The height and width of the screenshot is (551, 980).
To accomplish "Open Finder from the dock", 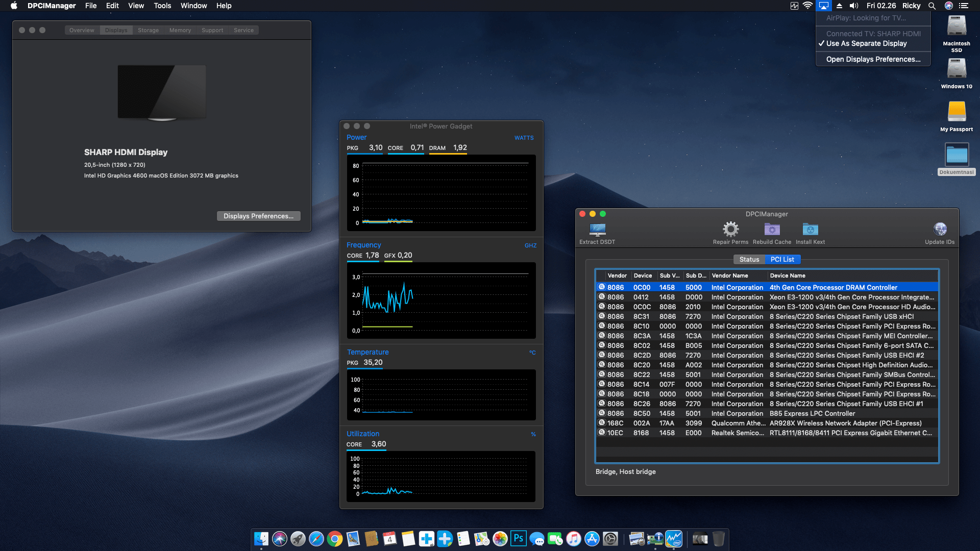I will (261, 539).
